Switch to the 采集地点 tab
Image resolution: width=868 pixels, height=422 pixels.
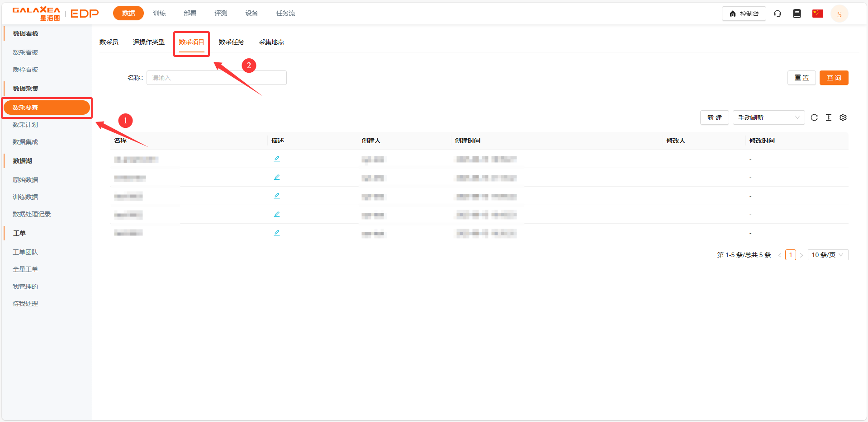click(x=271, y=42)
